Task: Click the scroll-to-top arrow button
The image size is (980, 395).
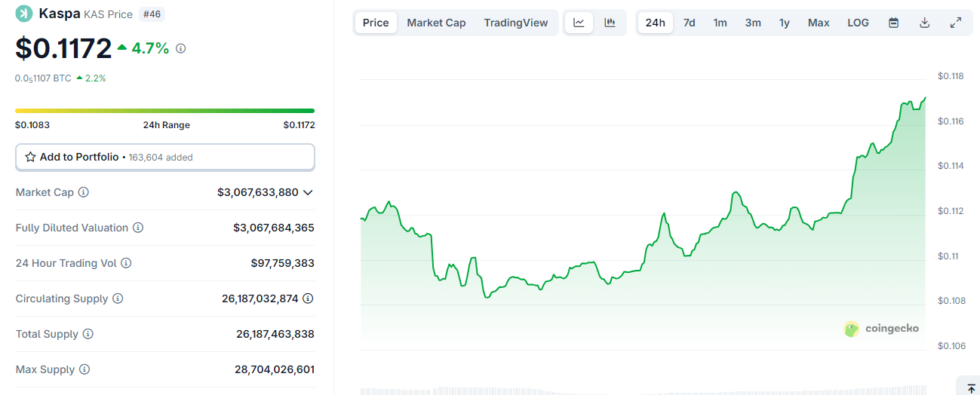Action: point(971,387)
